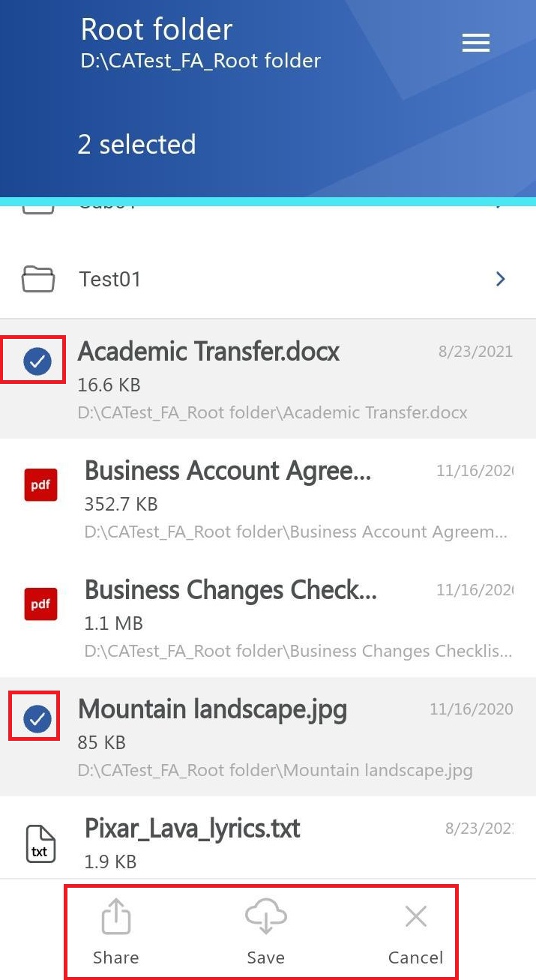Tap the 2 selected label
536x980 pixels.
click(136, 145)
